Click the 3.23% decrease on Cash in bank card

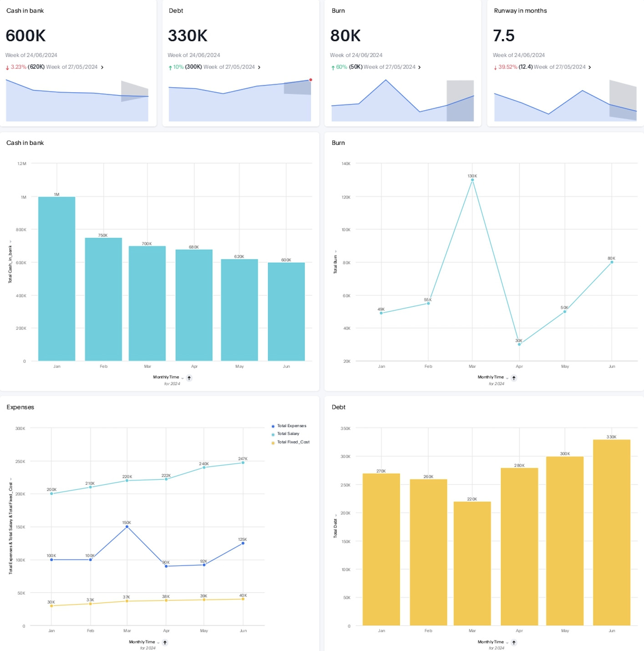coord(16,67)
